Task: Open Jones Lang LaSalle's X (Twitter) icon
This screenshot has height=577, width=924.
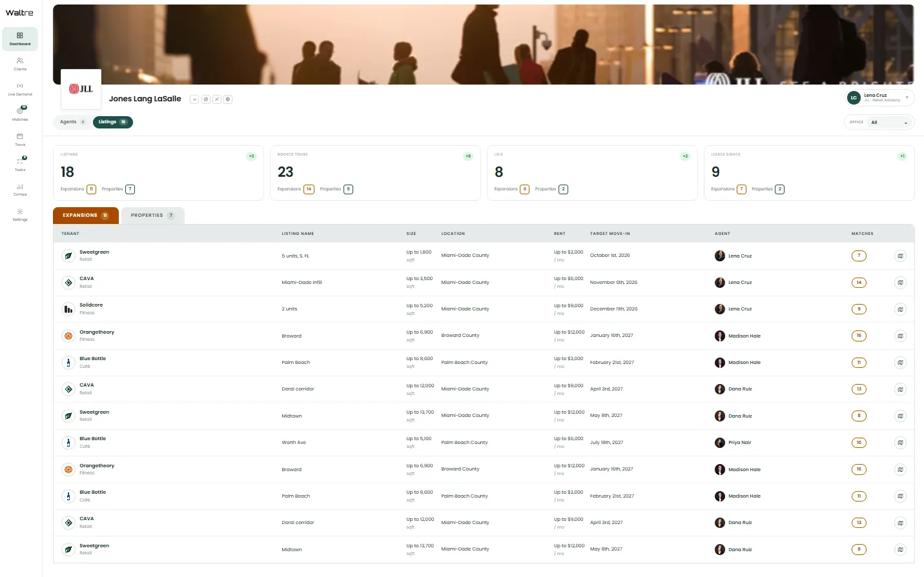Action: click(217, 99)
